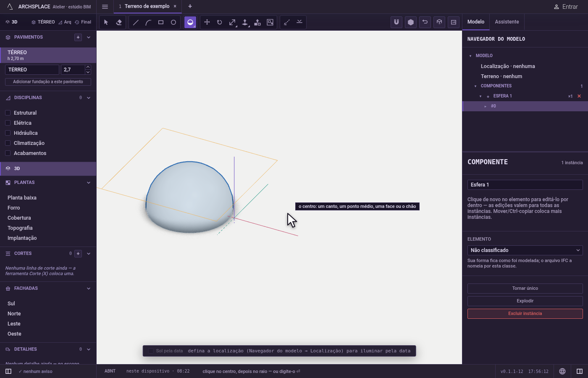
Task: Pick the Eraser tool
Action: coord(119,22)
